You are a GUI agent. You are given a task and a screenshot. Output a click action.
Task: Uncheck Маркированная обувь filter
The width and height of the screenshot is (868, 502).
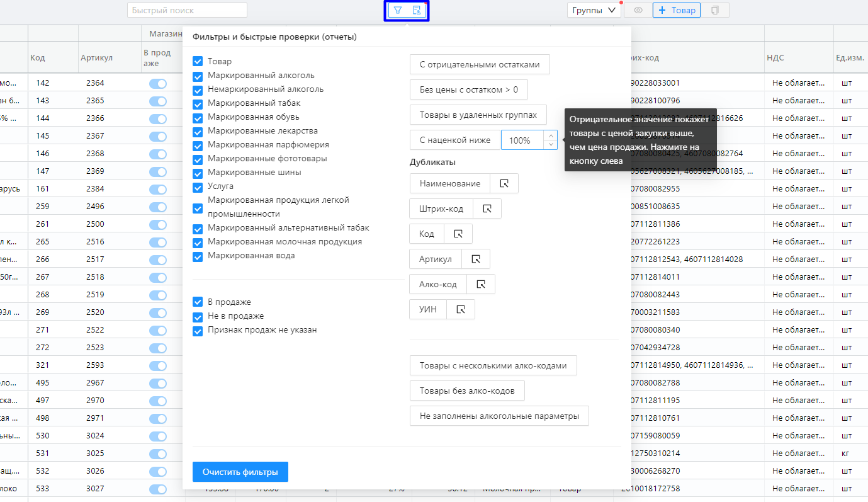tap(198, 117)
